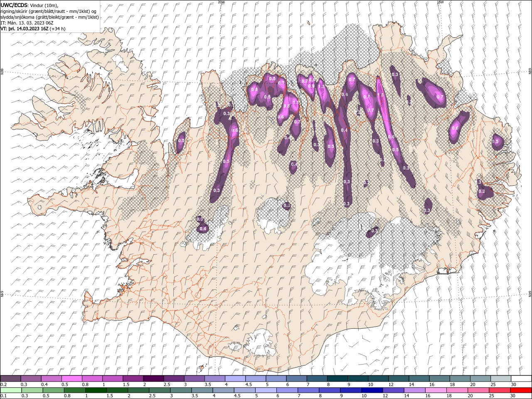Pick the palest green 0.1 swatch in lower legend

(x=11, y=390)
